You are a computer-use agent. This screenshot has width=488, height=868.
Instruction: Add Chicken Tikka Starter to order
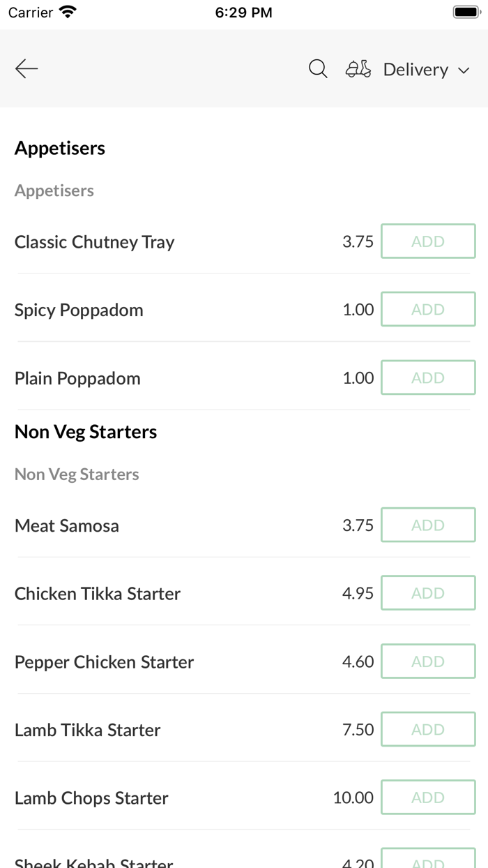point(428,592)
